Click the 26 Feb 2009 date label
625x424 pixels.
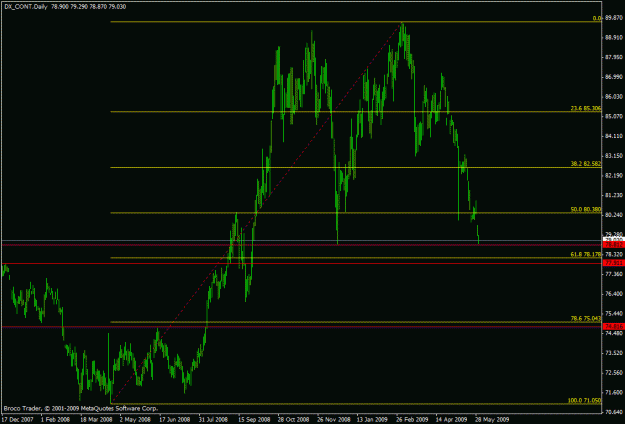pos(412,420)
